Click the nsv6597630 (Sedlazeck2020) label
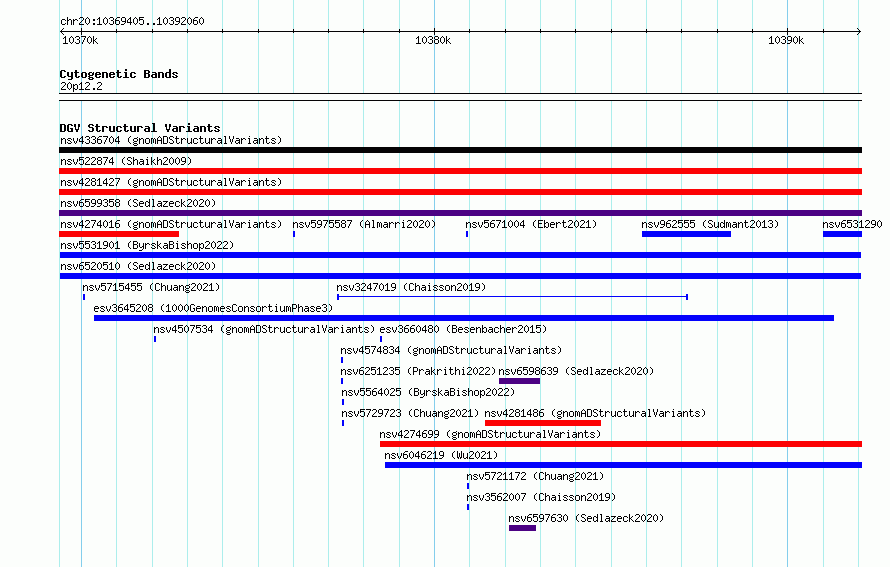The height and width of the screenshot is (567, 890). tap(586, 518)
